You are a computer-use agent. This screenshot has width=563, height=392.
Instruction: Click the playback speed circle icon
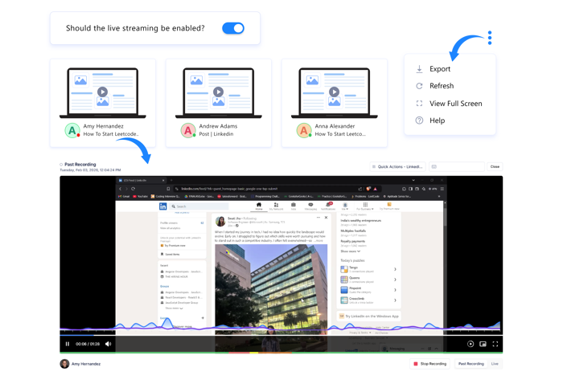471,344
